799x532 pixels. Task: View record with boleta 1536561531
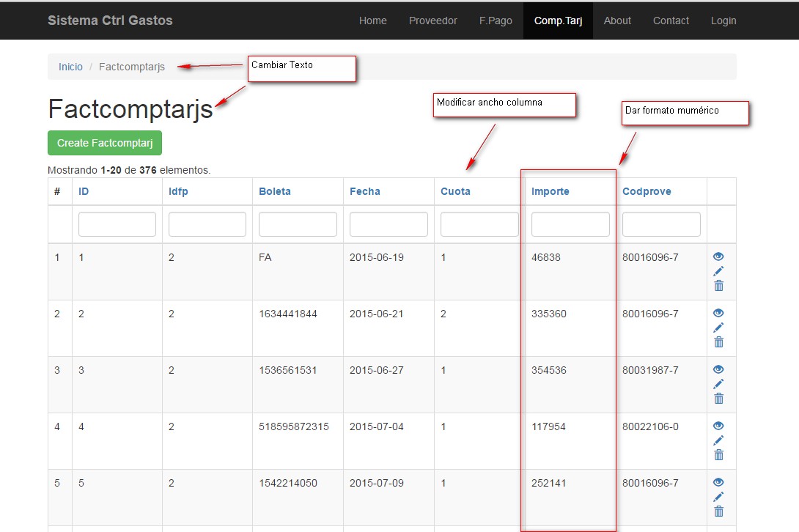[718, 369]
